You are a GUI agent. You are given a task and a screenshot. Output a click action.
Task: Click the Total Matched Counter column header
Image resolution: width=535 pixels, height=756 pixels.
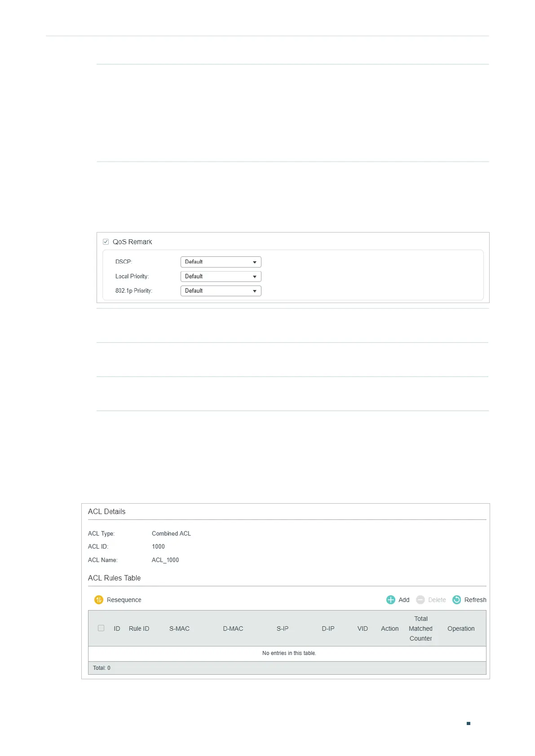(421, 629)
